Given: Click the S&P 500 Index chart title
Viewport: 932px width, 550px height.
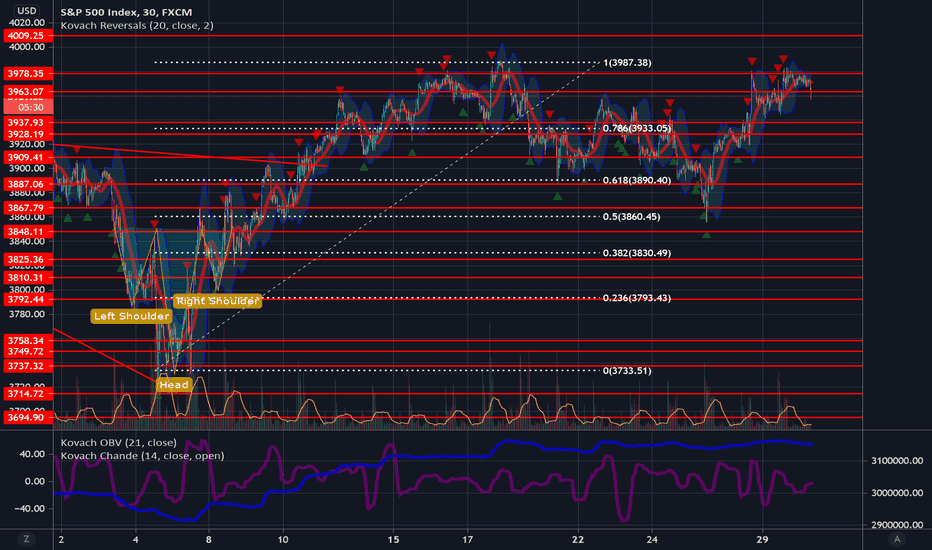Looking at the screenshot, I should coord(126,12).
